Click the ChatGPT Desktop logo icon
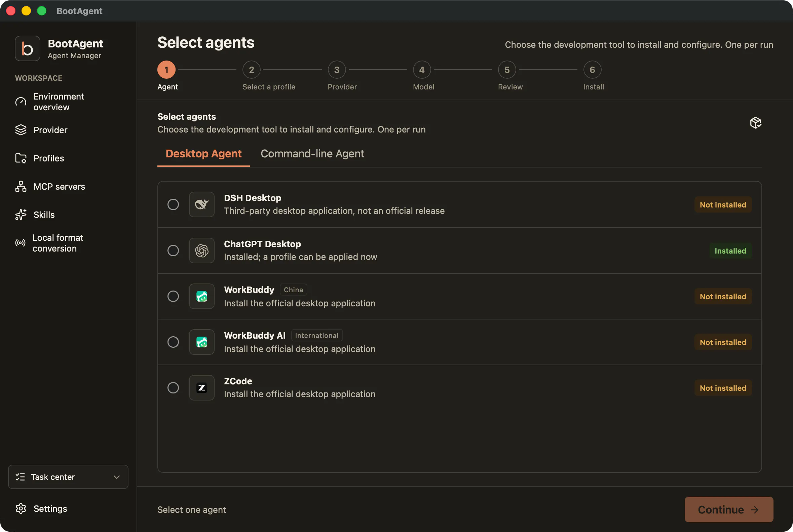The width and height of the screenshot is (793, 532). pos(201,251)
